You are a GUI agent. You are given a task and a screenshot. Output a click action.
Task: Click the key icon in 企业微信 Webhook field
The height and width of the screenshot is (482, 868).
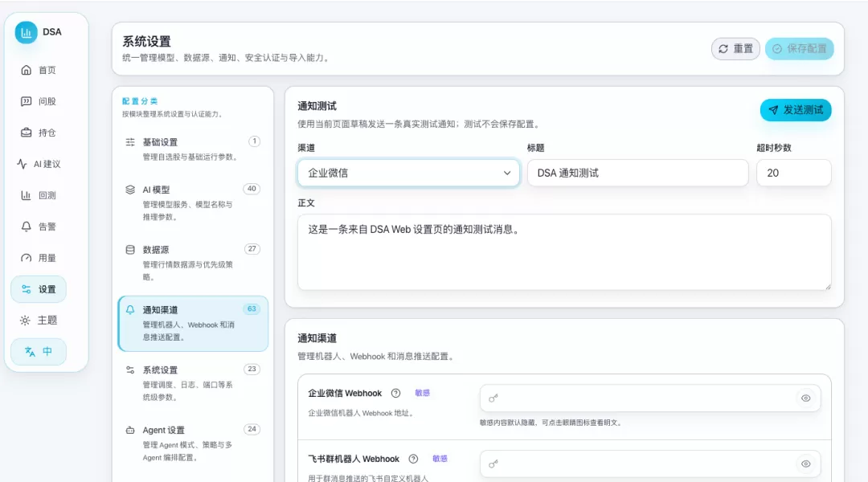pyautogui.click(x=493, y=398)
